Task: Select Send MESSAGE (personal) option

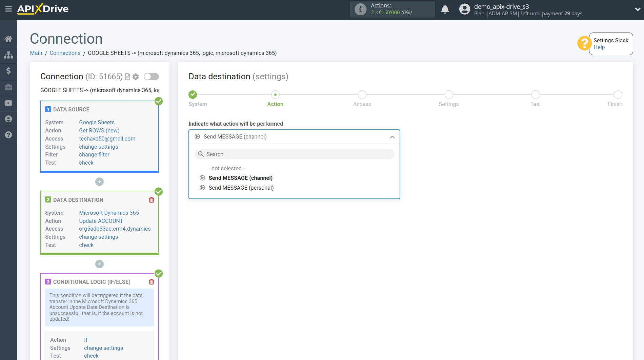Action: tap(241, 188)
